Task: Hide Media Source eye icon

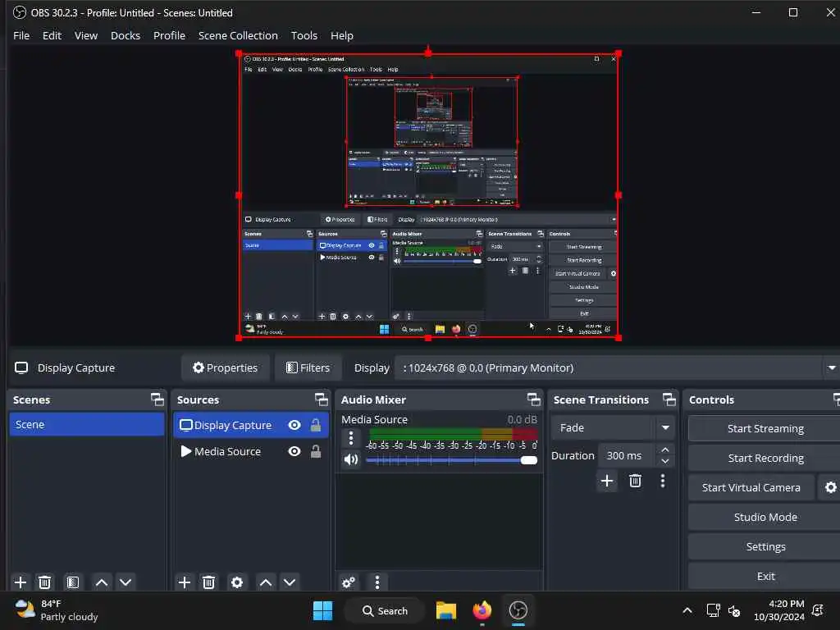Action: coord(294,452)
